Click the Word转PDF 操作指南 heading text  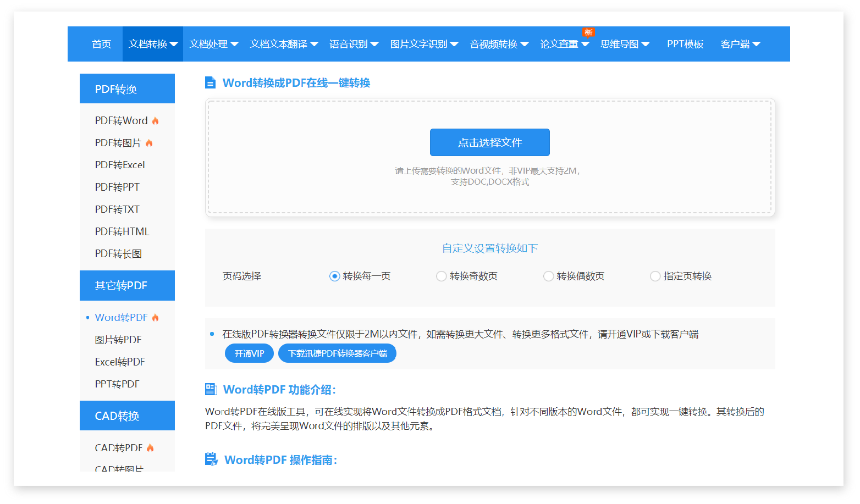(281, 459)
